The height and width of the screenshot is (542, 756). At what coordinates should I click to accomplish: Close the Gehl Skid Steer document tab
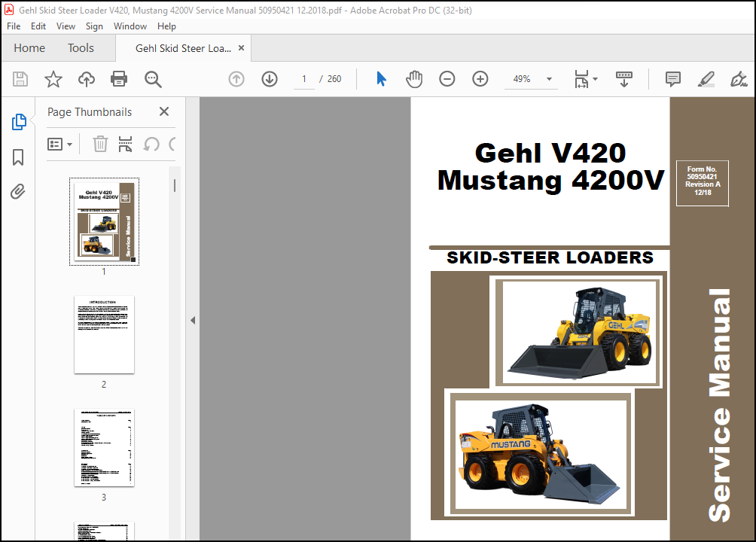coord(241,47)
